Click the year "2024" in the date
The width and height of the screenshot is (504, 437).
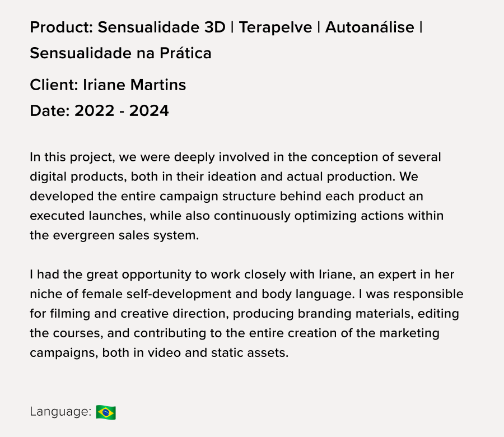pos(149,111)
